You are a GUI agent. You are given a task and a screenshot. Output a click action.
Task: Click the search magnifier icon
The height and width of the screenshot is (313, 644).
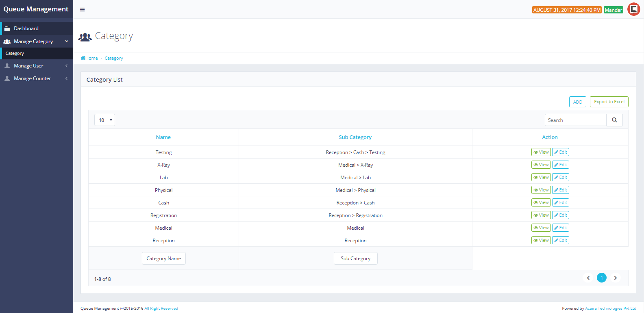click(x=614, y=120)
